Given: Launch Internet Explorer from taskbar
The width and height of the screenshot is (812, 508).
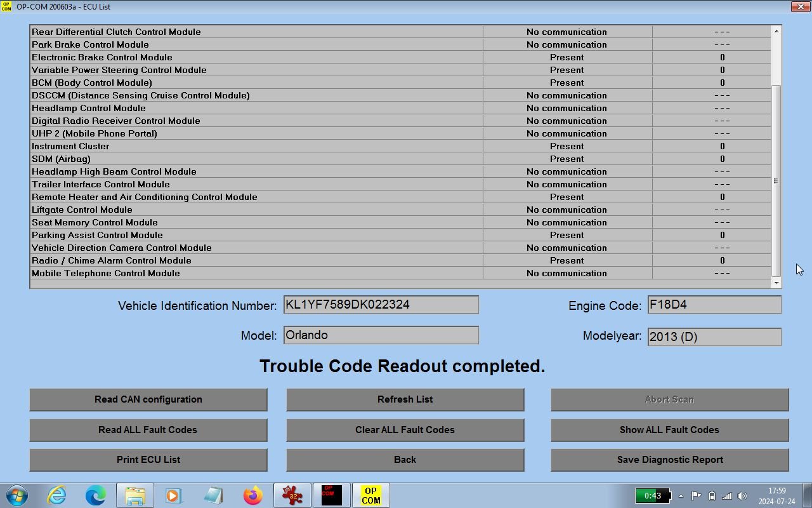Looking at the screenshot, I should tap(56, 495).
